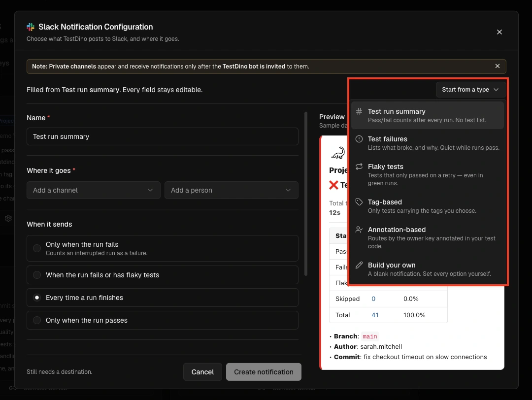The height and width of the screenshot is (400, 532).
Task: Click the Filled from Test run summary text
Action: (115, 90)
